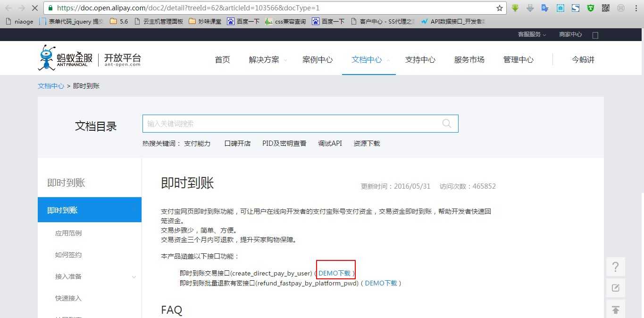
Task: Expand the 客服服务 dropdown
Action: pyautogui.click(x=532, y=34)
